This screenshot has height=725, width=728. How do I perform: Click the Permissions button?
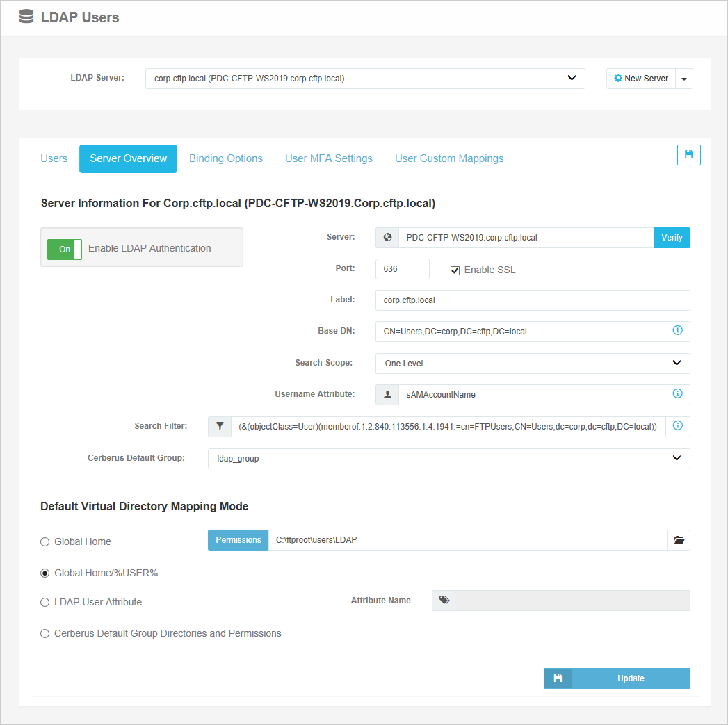(238, 539)
